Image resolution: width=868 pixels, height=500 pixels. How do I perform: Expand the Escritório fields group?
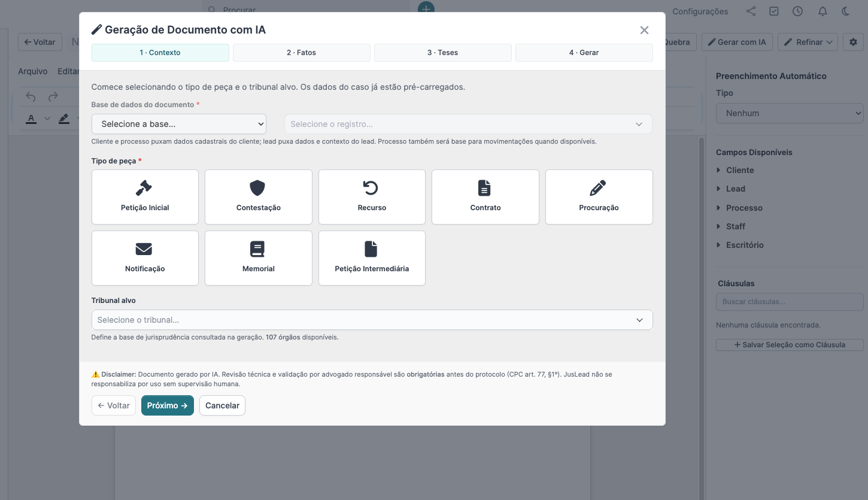tap(740, 245)
